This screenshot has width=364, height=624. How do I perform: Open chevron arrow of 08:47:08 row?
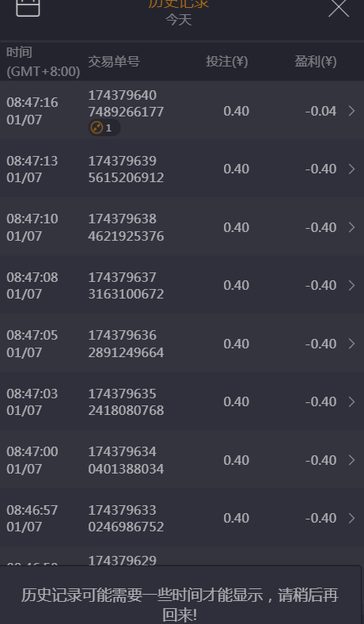pos(351,285)
